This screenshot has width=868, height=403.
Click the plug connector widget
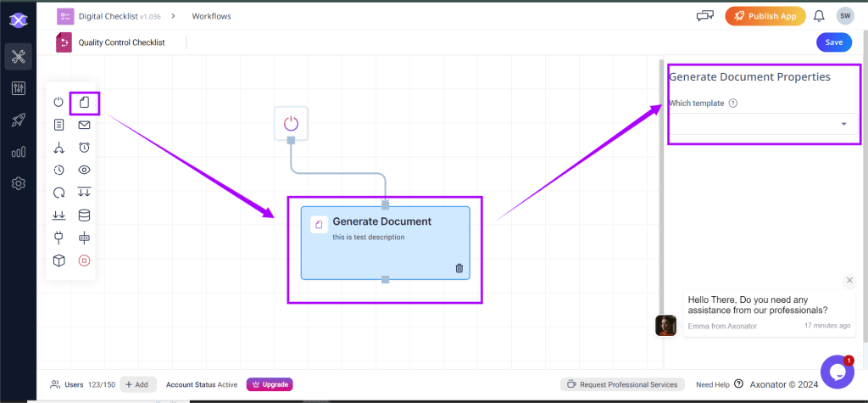[x=58, y=238]
